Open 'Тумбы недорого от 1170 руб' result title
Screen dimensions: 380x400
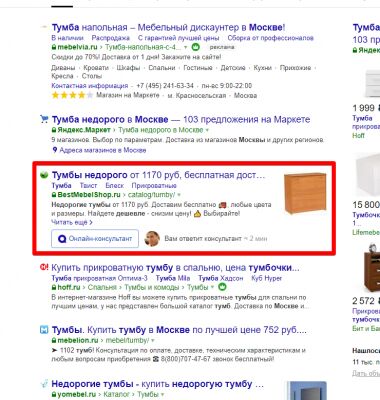click(x=158, y=175)
